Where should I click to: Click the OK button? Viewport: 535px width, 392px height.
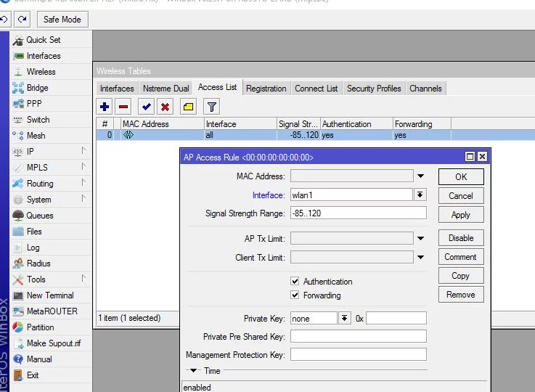[461, 177]
